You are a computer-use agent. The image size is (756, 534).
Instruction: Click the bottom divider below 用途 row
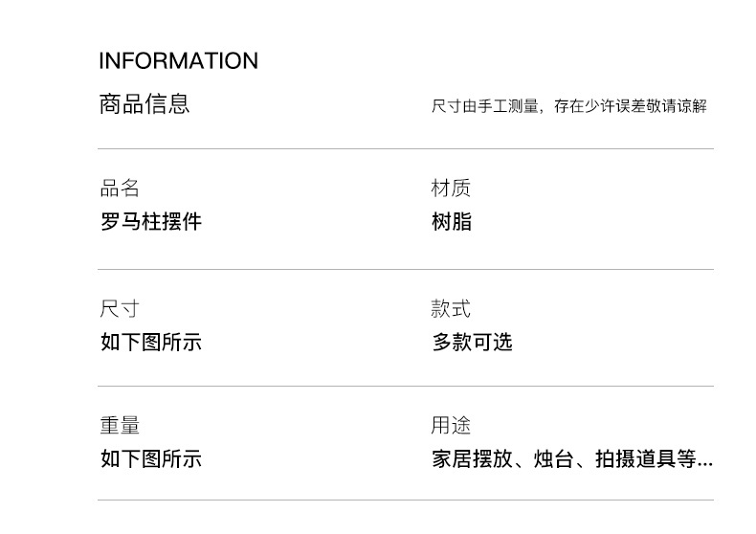pos(406,500)
